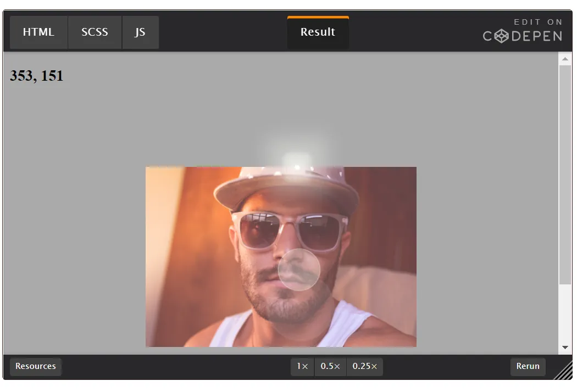Open the HTML tab
The width and height of the screenshot is (577, 392).
pos(38,32)
